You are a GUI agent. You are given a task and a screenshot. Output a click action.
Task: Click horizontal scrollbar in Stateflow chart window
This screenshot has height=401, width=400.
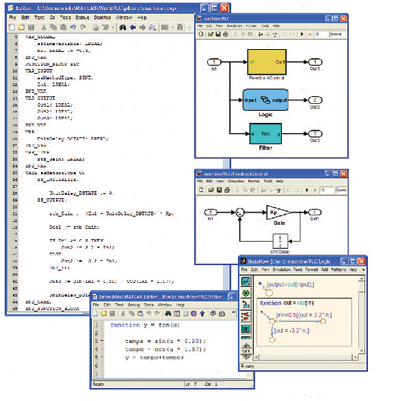pos(306,357)
